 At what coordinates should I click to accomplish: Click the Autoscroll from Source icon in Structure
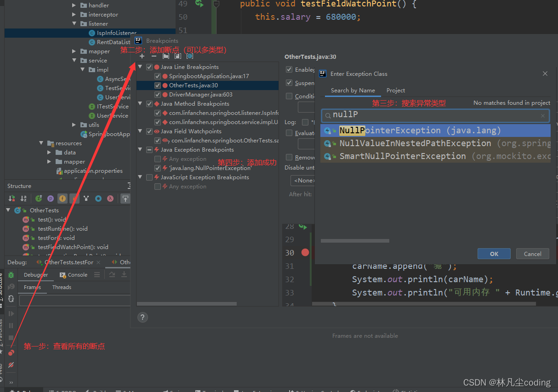tap(125, 199)
